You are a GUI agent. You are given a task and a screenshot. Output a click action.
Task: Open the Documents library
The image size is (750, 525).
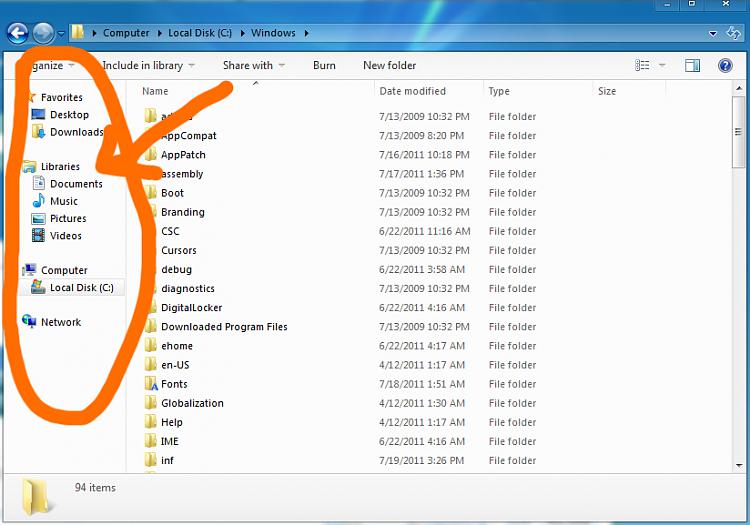[x=76, y=184]
